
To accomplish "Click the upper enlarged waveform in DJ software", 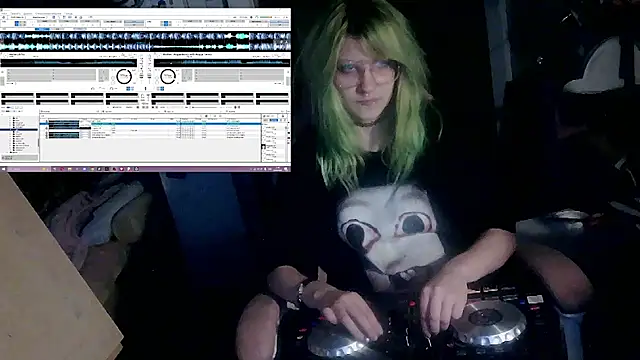I will point(145,36).
